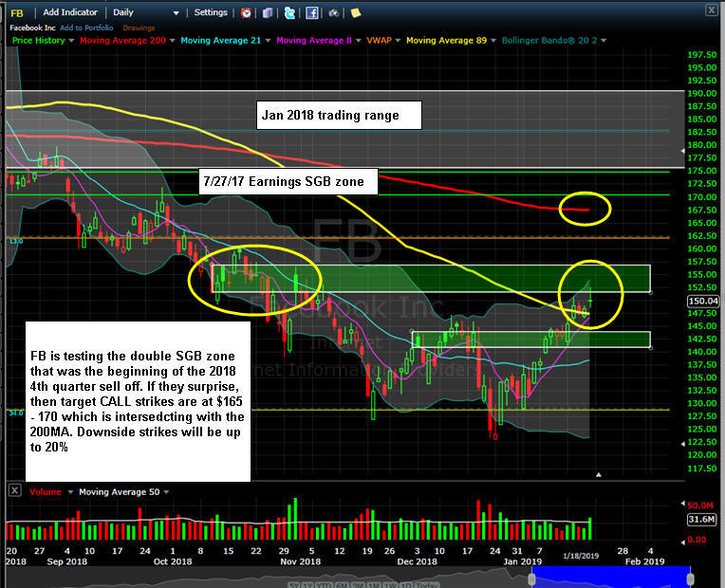The width and height of the screenshot is (725, 588).
Task: Expand the Moving Average 89 dropdown arrow
Action: (x=493, y=41)
